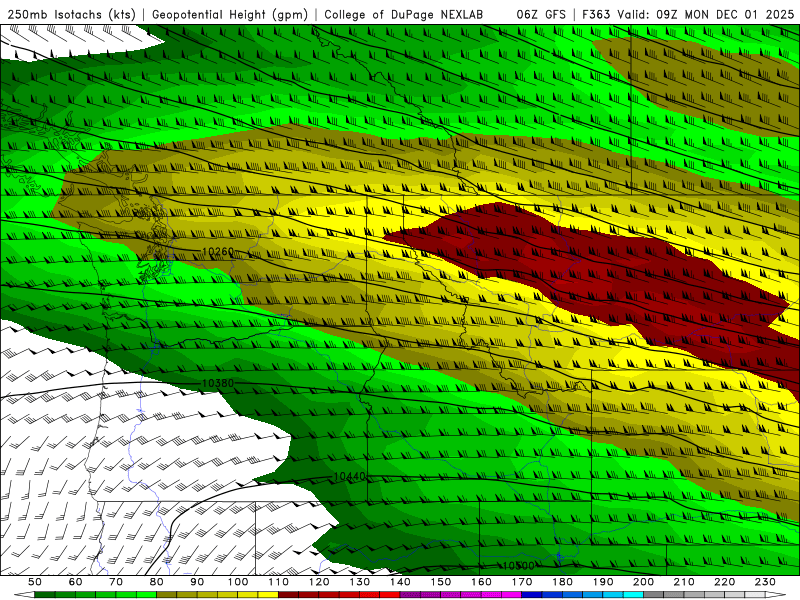Viewport: 800px width, 600px height.
Task: Click the 140 kt label on color bar
Action: click(x=400, y=582)
